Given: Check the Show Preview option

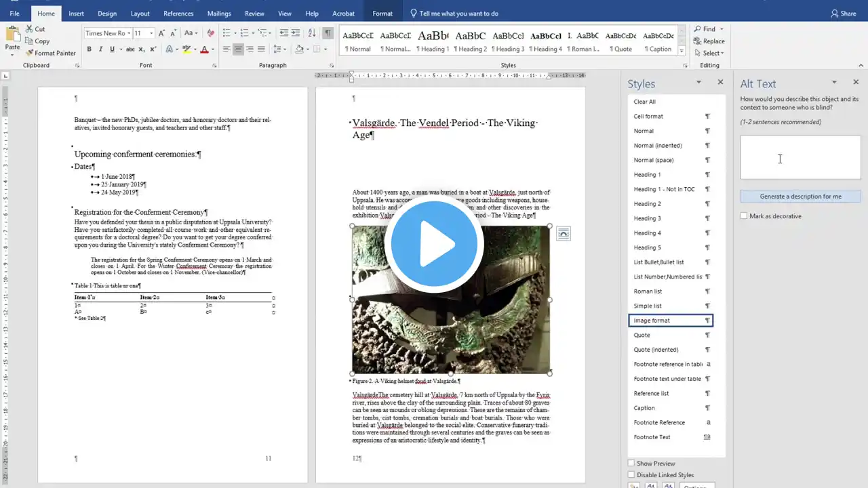Looking at the screenshot, I should tap(631, 464).
